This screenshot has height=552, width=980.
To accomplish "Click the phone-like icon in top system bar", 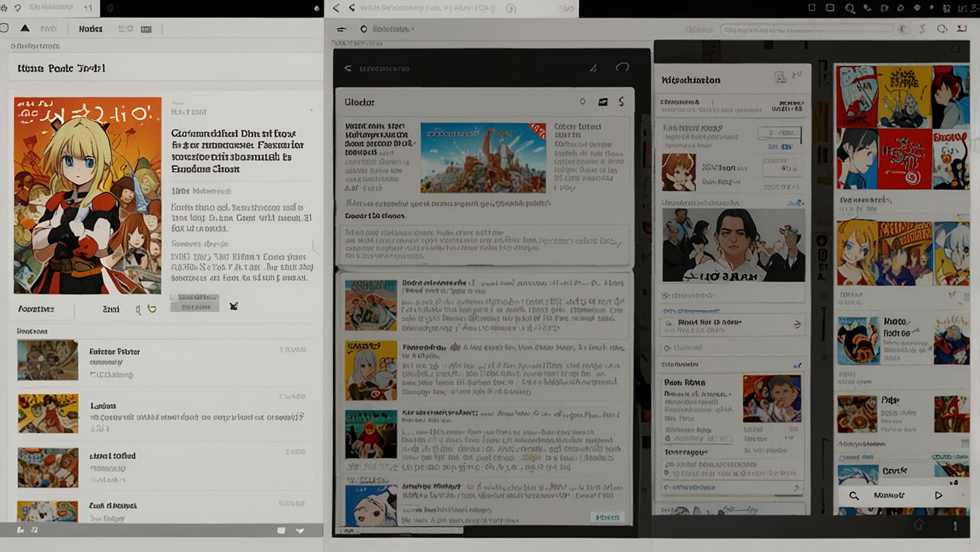I will point(867,8).
